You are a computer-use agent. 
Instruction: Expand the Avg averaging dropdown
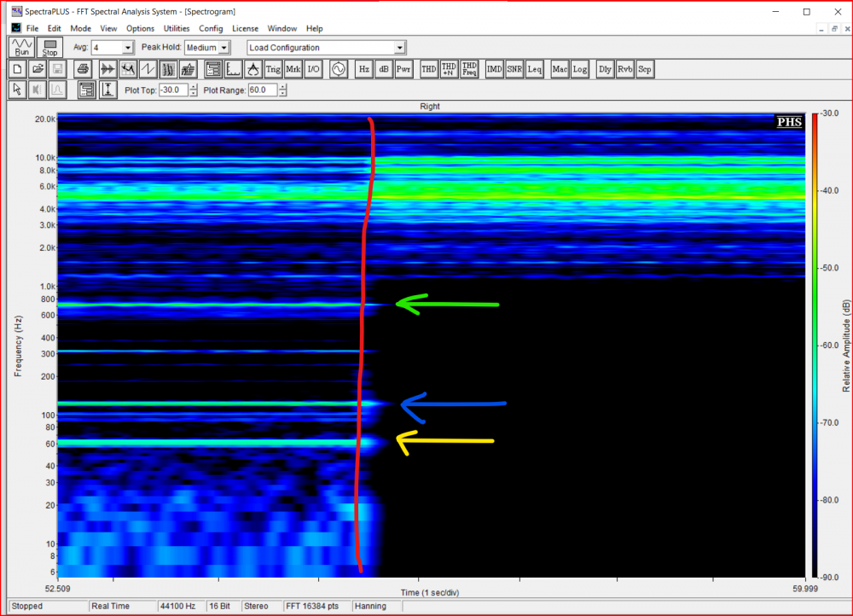point(127,48)
